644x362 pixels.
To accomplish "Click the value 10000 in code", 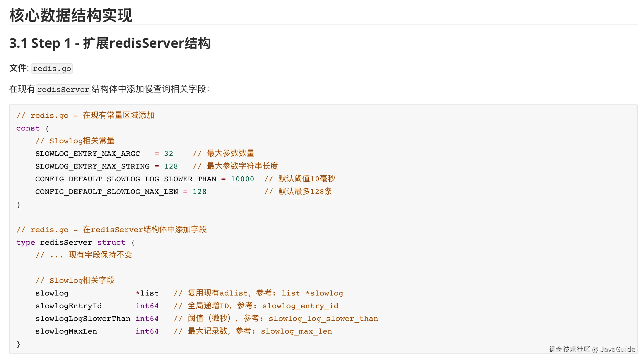I will point(242,179).
